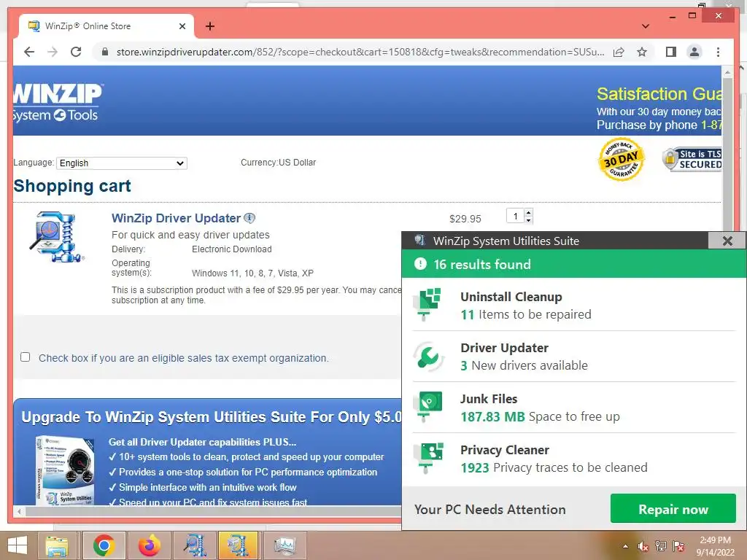Increase quantity with up stepper
747x560 pixels.
[x=528, y=212]
